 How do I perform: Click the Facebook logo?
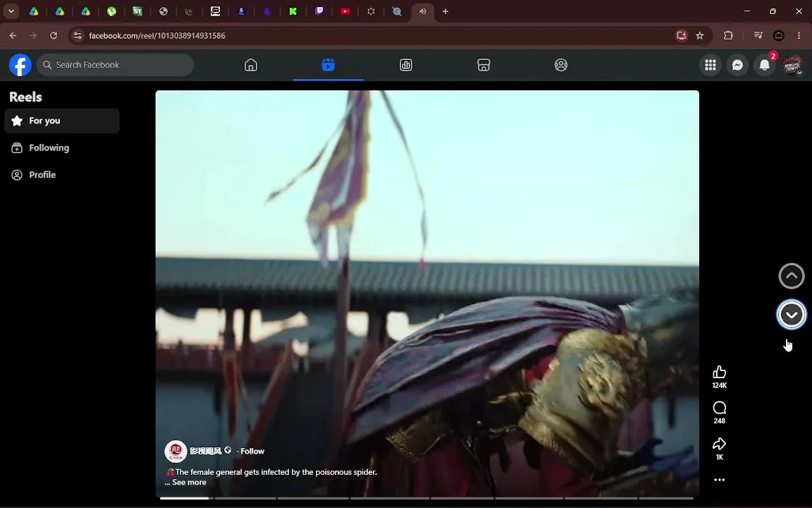pos(20,65)
